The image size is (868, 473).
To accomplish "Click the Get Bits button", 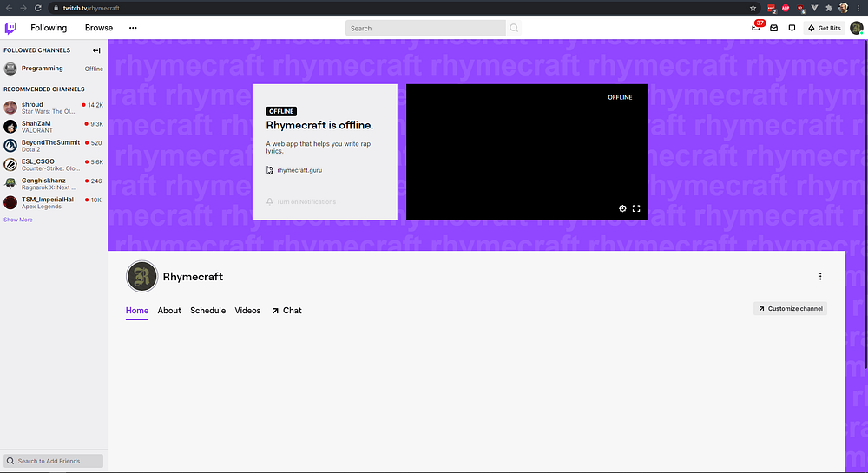I will coord(825,28).
